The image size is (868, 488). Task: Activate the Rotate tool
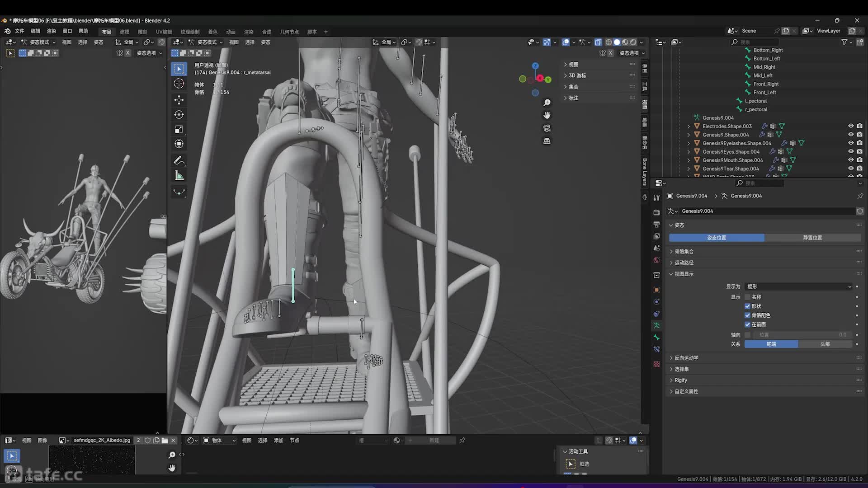tap(179, 114)
